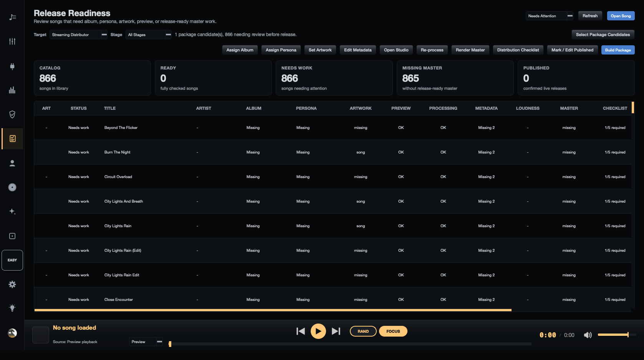The image size is (644, 360).
Task: Toggle the EASY mode button
Action: [x=12, y=260]
